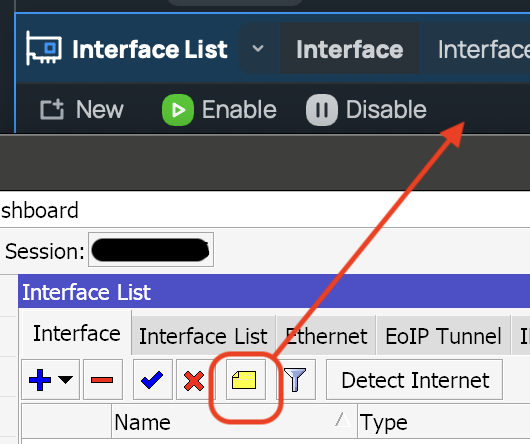Click the gray Disable pause icon
530x444 pixels.
(x=321, y=110)
